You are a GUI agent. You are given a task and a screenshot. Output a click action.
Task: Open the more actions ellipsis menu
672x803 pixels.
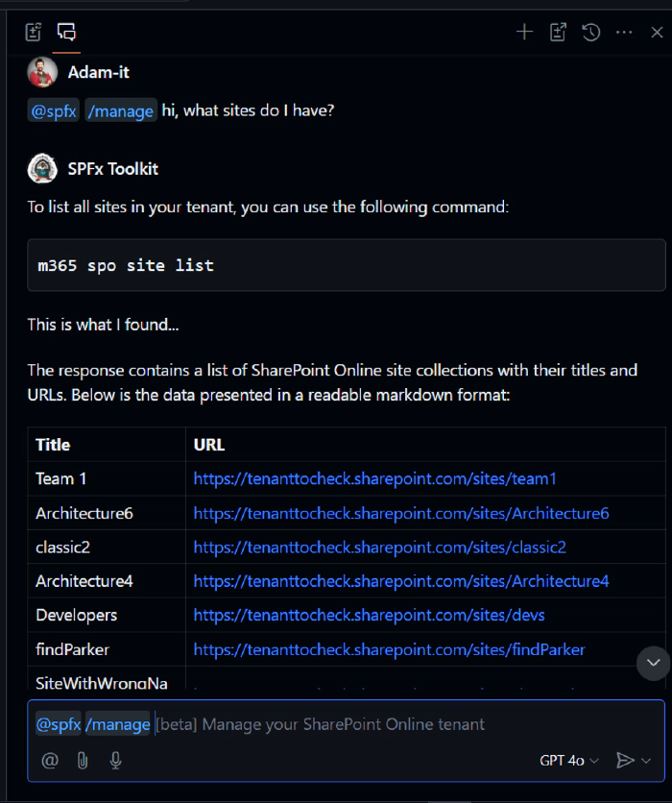pos(624,33)
